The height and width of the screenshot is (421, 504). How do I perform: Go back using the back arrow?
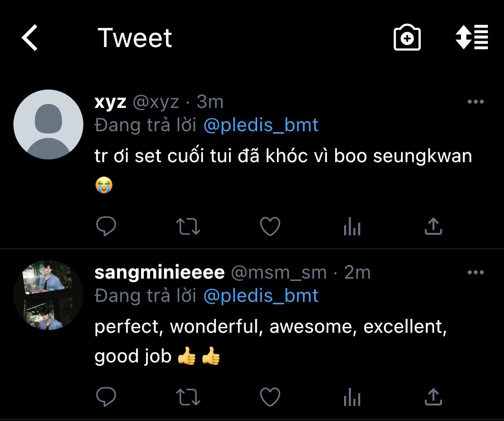coord(30,38)
